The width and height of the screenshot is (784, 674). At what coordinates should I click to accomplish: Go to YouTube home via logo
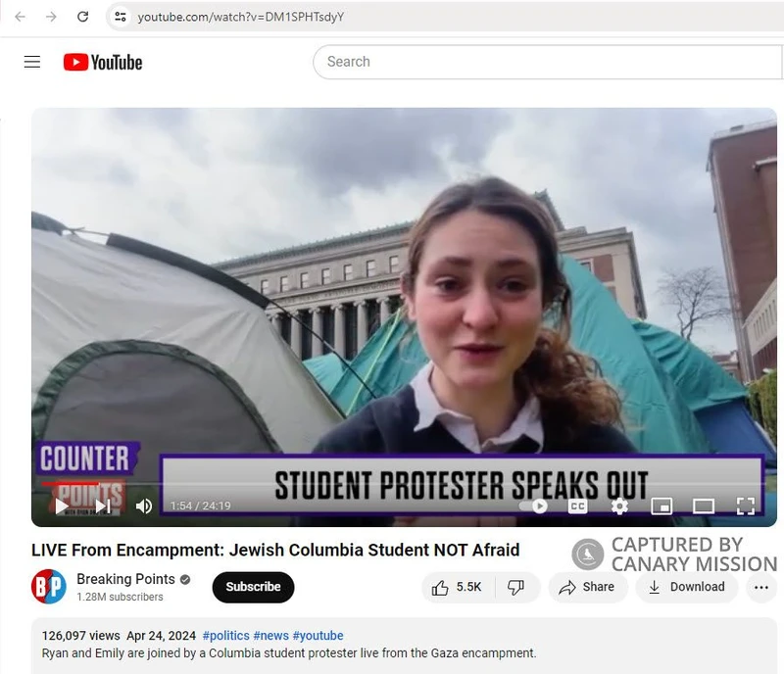(x=103, y=62)
